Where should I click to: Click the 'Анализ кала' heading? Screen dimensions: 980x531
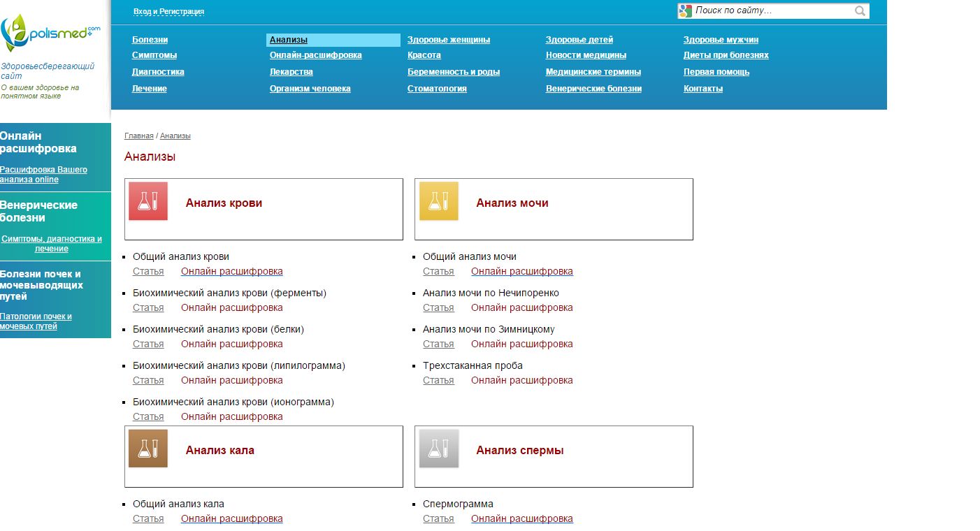219,451
